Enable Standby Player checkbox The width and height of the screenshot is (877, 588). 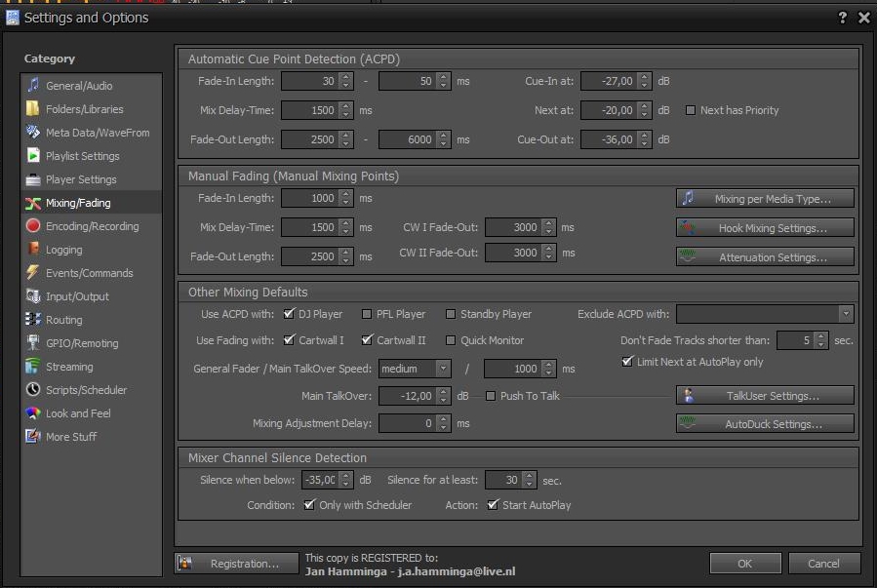pyautogui.click(x=451, y=314)
